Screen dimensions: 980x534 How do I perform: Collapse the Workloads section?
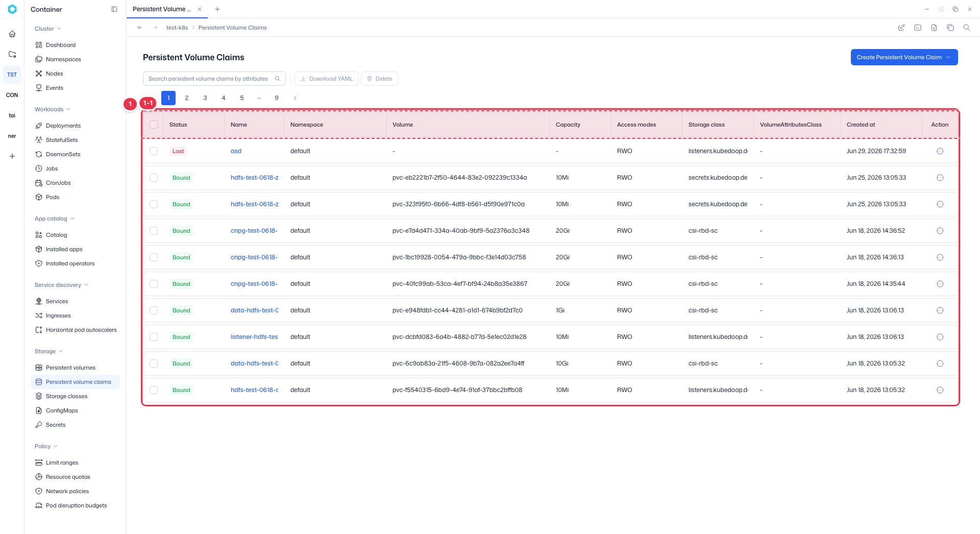click(x=53, y=109)
